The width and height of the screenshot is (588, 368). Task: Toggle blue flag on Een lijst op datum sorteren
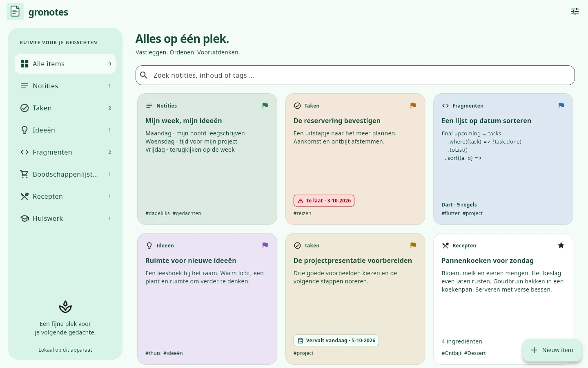click(x=561, y=105)
